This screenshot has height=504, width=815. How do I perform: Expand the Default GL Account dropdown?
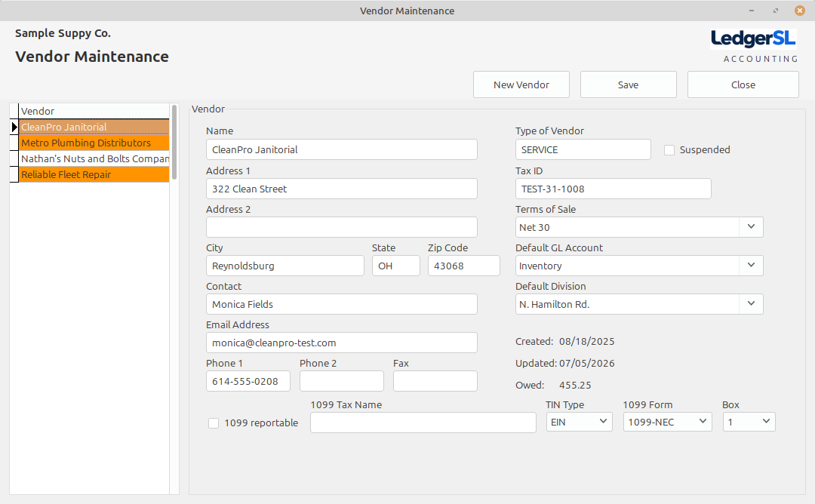click(751, 266)
